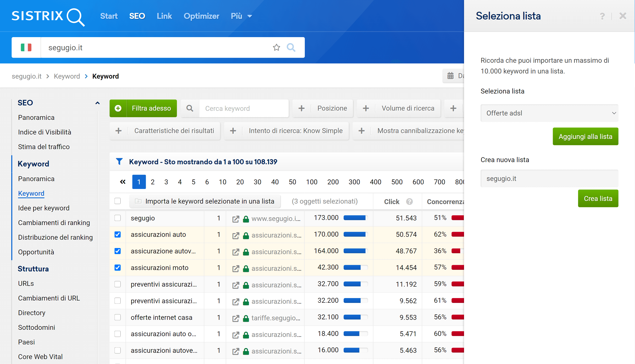Click the Italian flag country selector
The width and height of the screenshot is (635, 364).
coord(26,48)
